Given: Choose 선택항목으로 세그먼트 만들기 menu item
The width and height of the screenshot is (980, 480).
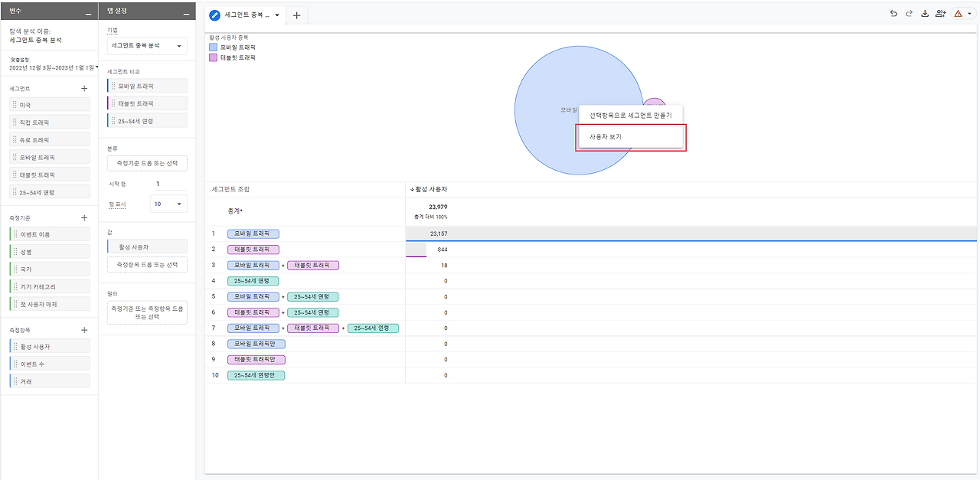Looking at the screenshot, I should 630,115.
